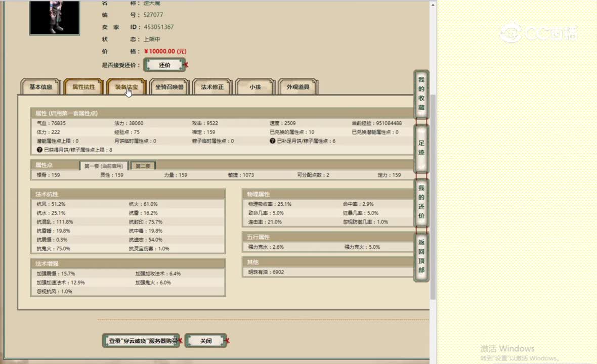Click 连击率: 21.0% entry
This screenshot has width=597, height=364.
tap(265, 222)
